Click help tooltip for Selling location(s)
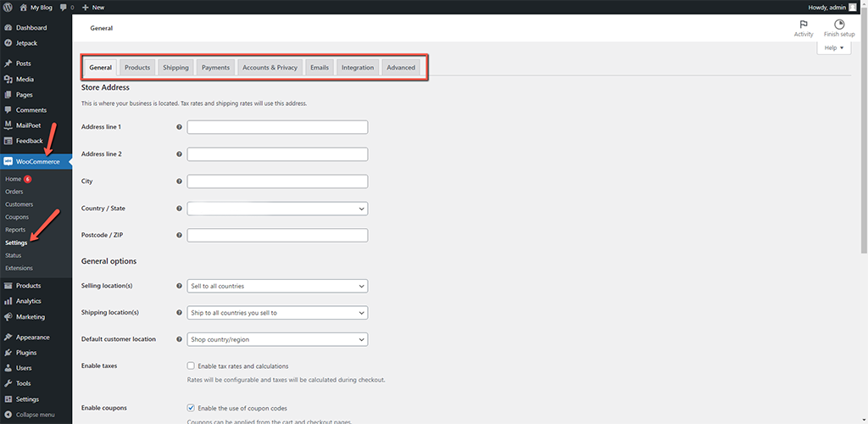This screenshot has height=424, width=868. pyautogui.click(x=179, y=286)
